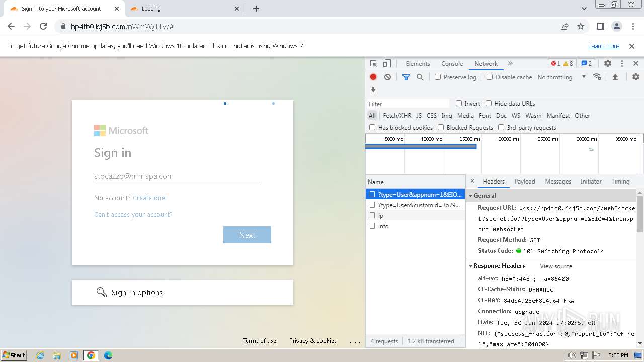Collapse the Response Headers section
Screen dimensions: 644x362
[x=471, y=266]
